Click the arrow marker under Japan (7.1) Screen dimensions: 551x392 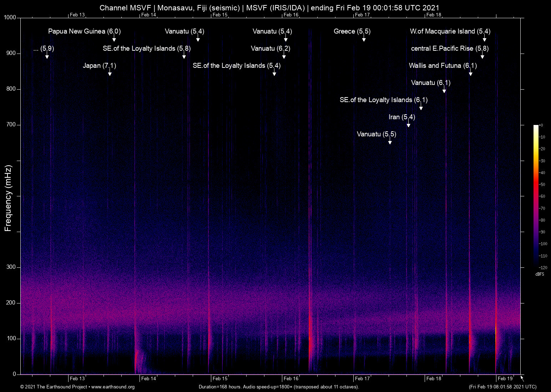coord(110,74)
